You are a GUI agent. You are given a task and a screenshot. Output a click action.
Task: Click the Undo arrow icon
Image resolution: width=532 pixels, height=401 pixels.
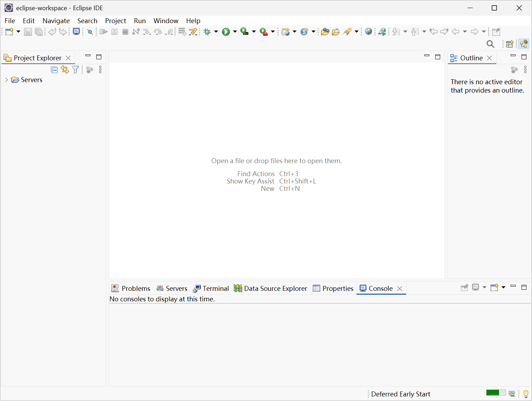point(52,32)
